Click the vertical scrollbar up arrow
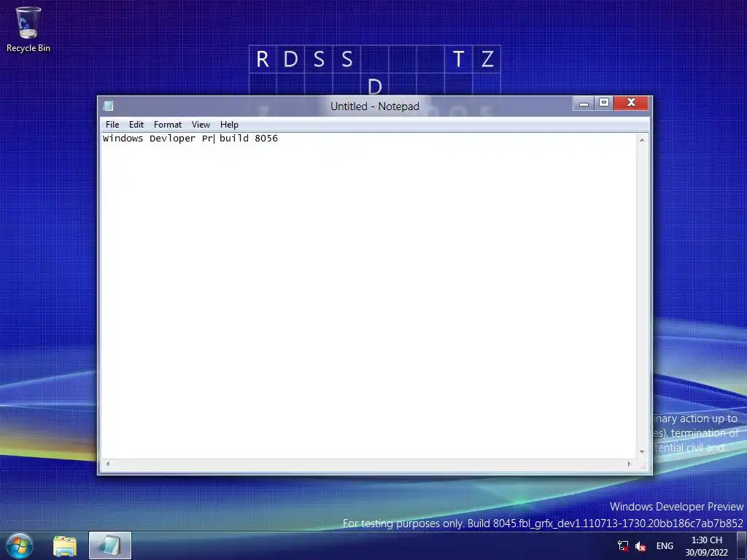Viewport: 747px width, 560px height. tap(642, 140)
